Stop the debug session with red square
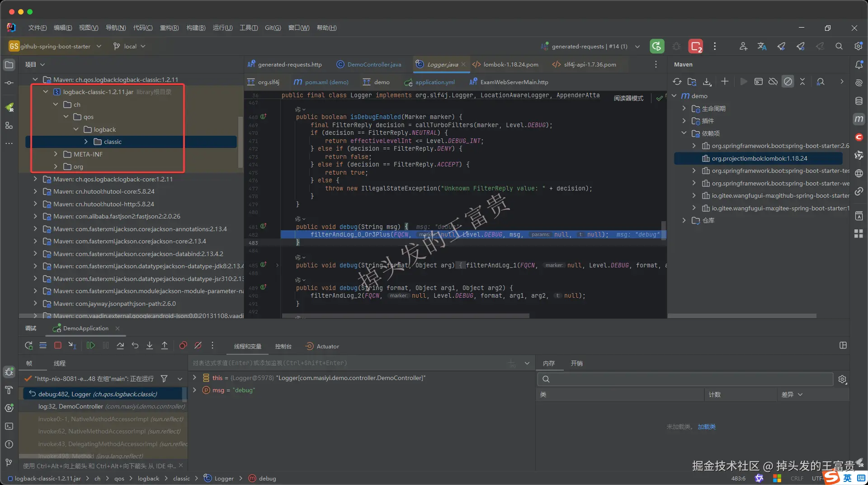The image size is (868, 485). point(58,346)
